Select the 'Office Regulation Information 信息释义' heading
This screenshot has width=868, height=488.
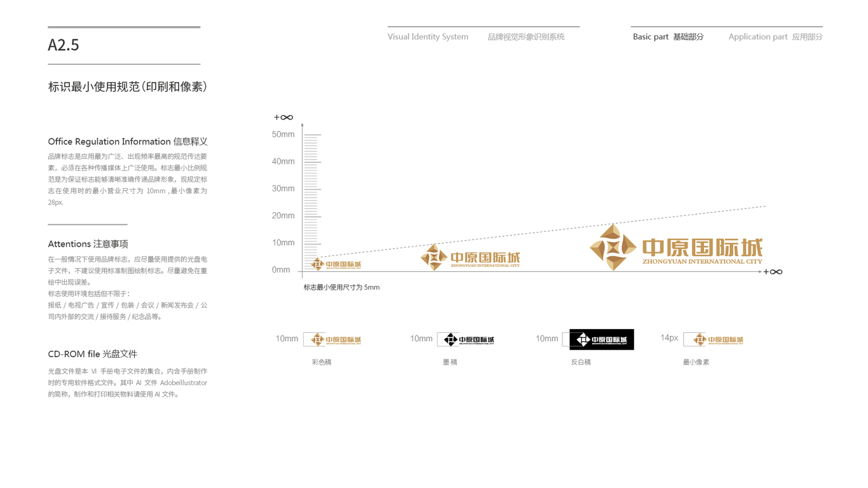tap(128, 142)
